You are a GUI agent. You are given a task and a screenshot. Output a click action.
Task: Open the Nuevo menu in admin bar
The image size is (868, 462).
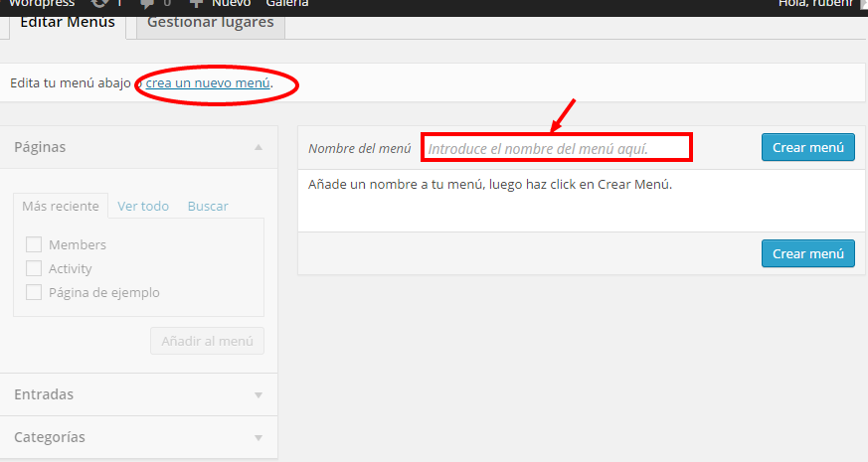coord(231,3)
